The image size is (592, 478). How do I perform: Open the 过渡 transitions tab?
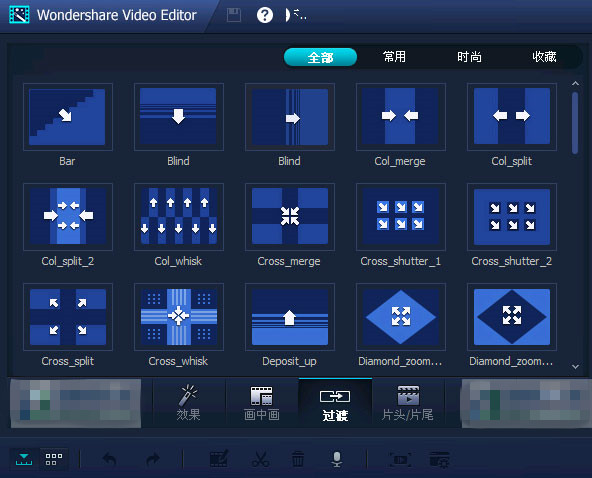[335, 403]
